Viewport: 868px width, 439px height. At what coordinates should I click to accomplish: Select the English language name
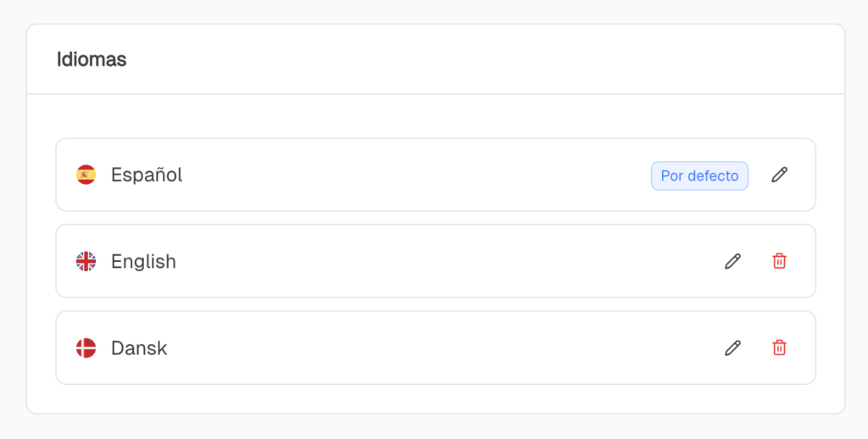[x=143, y=262]
